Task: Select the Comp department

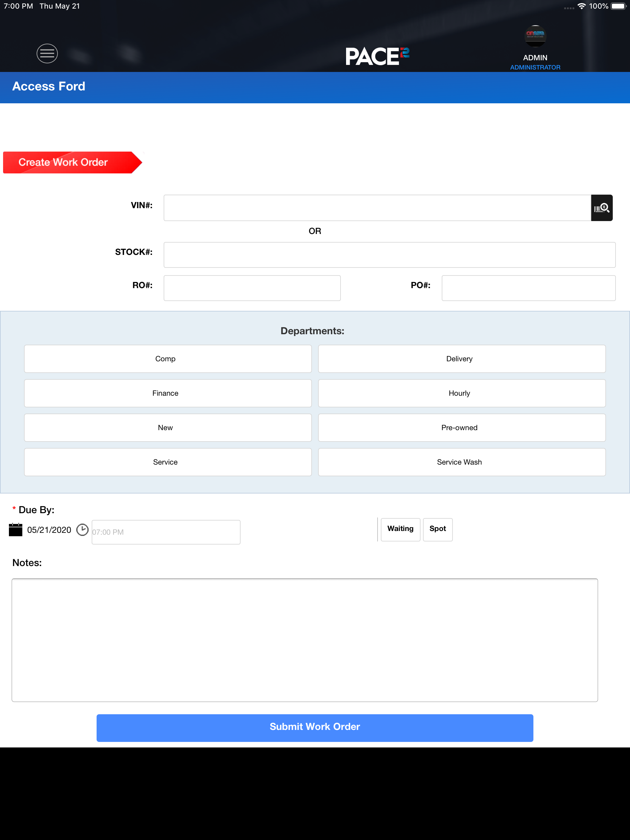Action: pyautogui.click(x=168, y=359)
